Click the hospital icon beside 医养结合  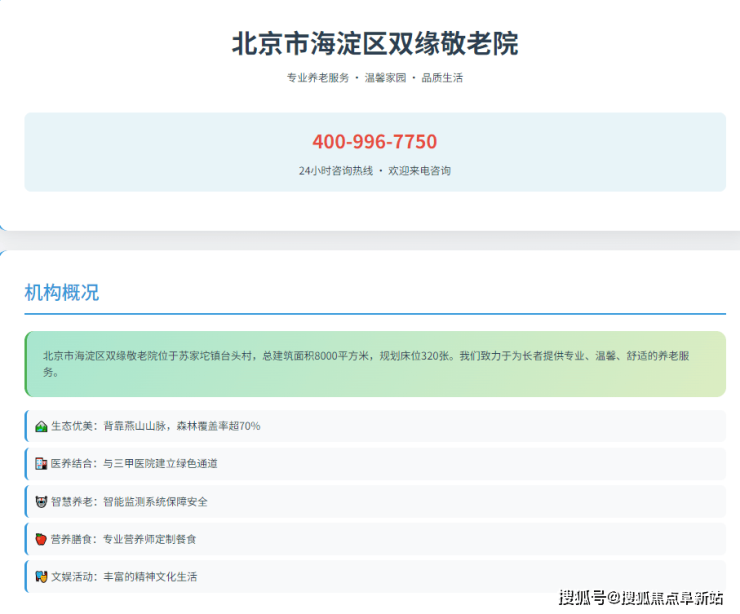click(x=41, y=464)
